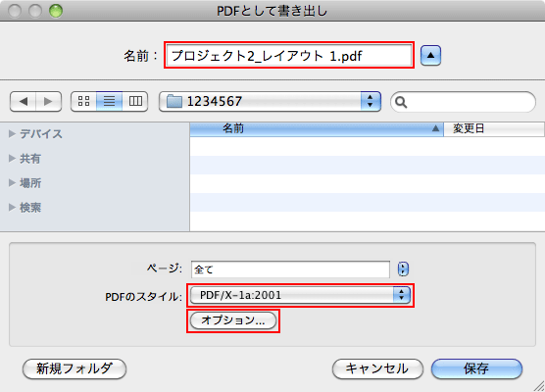Screen dimensions: 545x392
Task: Collapse dialog with blue triangle button
Action: tap(430, 55)
